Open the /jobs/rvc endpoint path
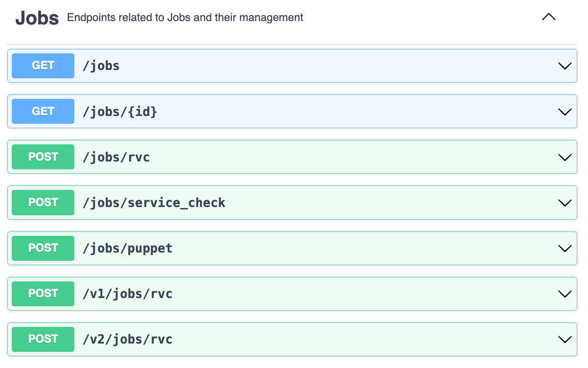This screenshot has width=588, height=368. click(116, 157)
